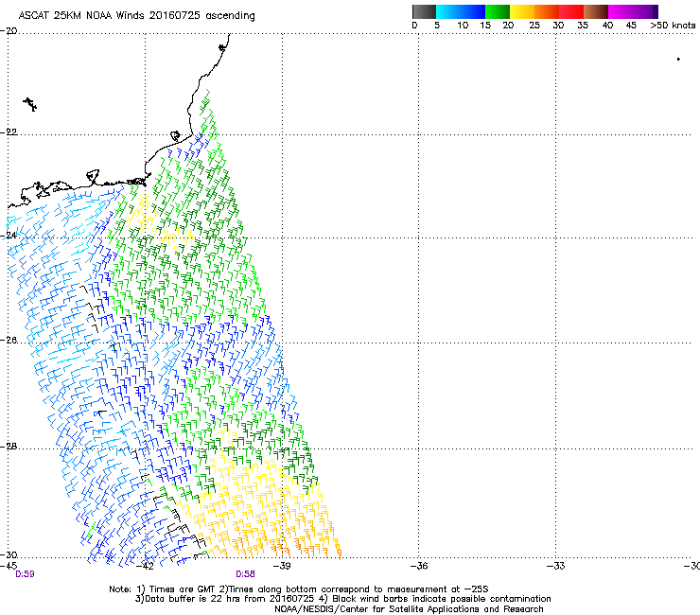This screenshot has height=615, width=700.
Task: Click the purple 'D:58' time label
Action: tap(246, 574)
